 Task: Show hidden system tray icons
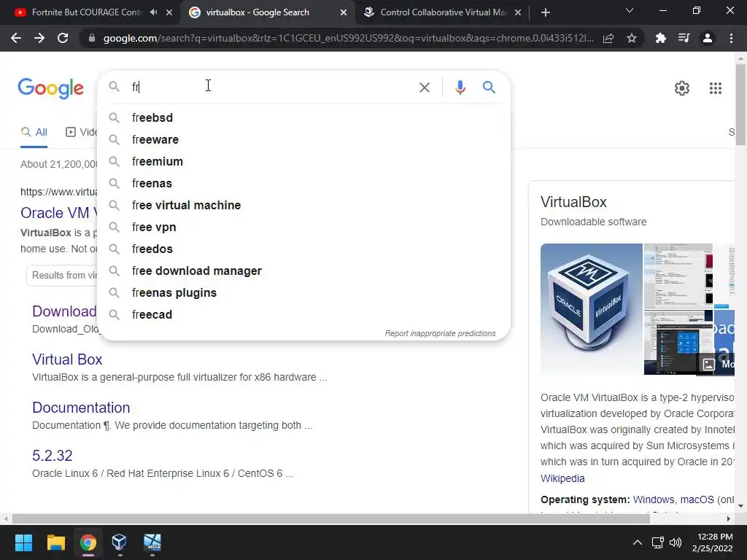click(x=637, y=542)
